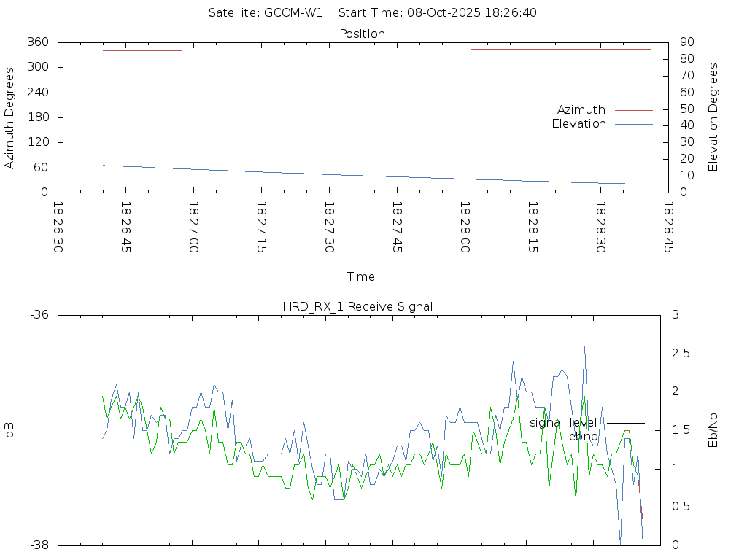Click the 360 tick on the azimuth axis
The width and height of the screenshot is (747, 560).
38,42
